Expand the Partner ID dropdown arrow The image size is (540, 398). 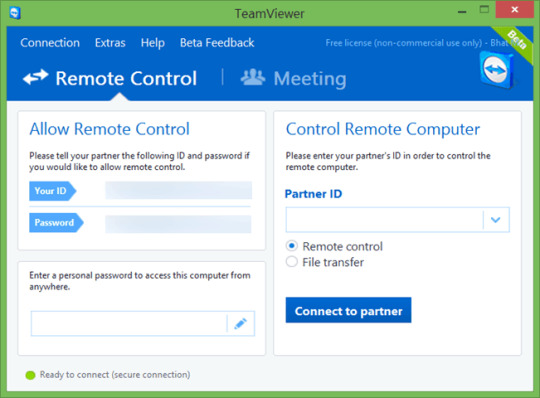point(496,220)
